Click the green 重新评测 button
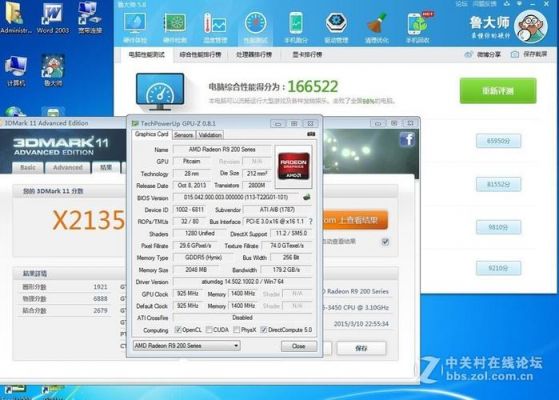This screenshot has width=559, height=400. [498, 91]
